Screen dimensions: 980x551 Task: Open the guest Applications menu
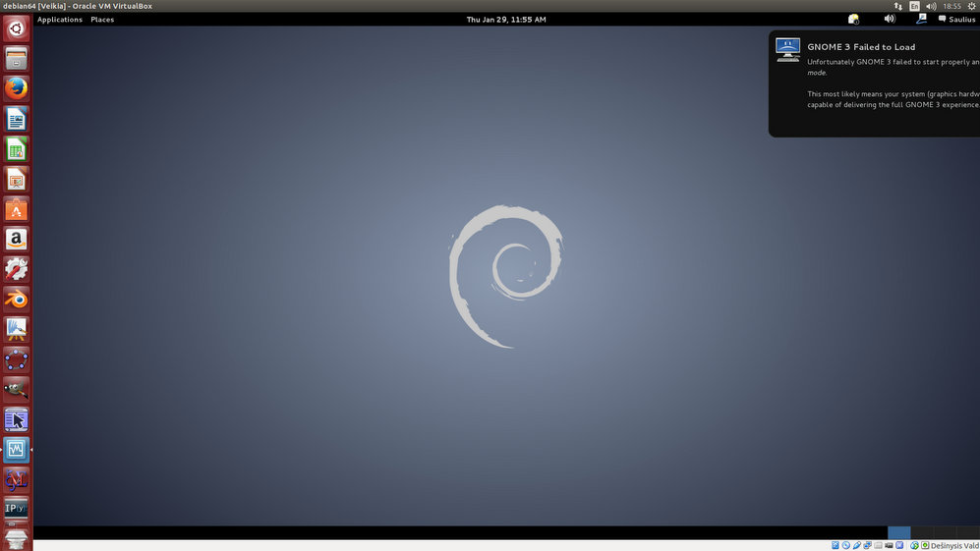(60, 20)
